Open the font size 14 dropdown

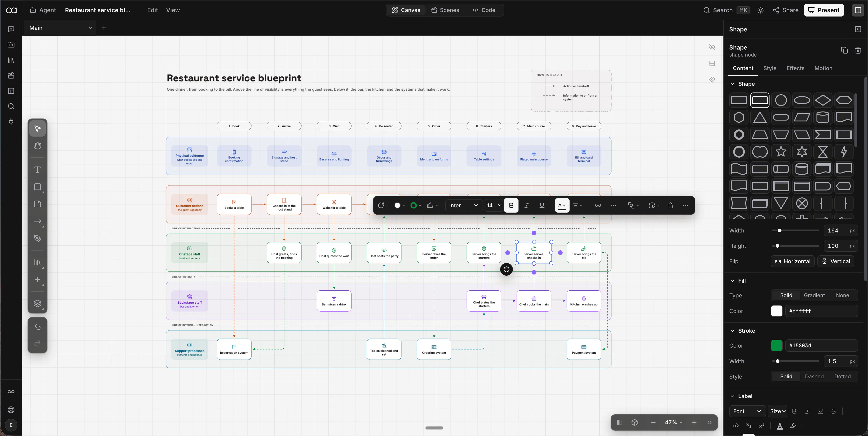point(494,205)
